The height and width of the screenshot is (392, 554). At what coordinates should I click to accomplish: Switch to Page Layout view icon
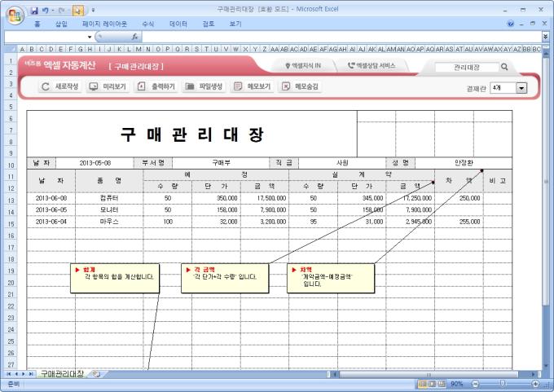(x=432, y=384)
